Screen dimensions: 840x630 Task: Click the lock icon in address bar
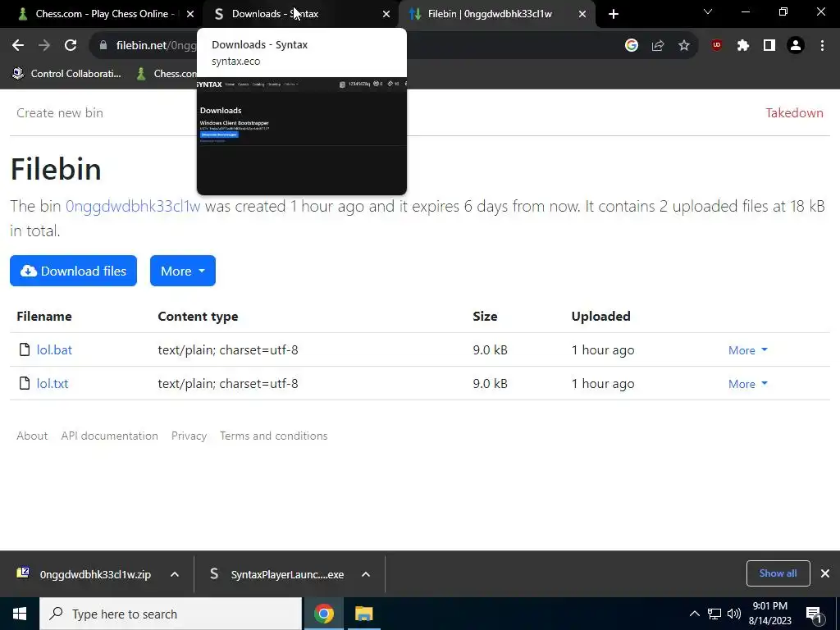pos(103,46)
